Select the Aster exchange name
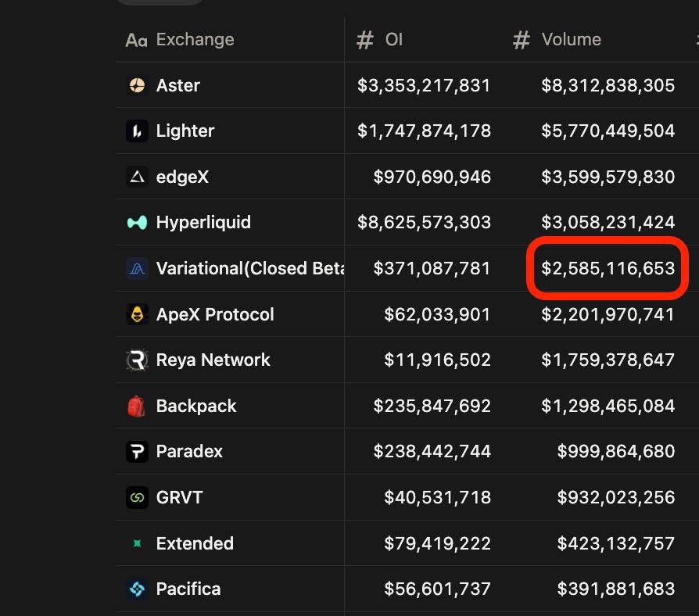 [x=177, y=85]
